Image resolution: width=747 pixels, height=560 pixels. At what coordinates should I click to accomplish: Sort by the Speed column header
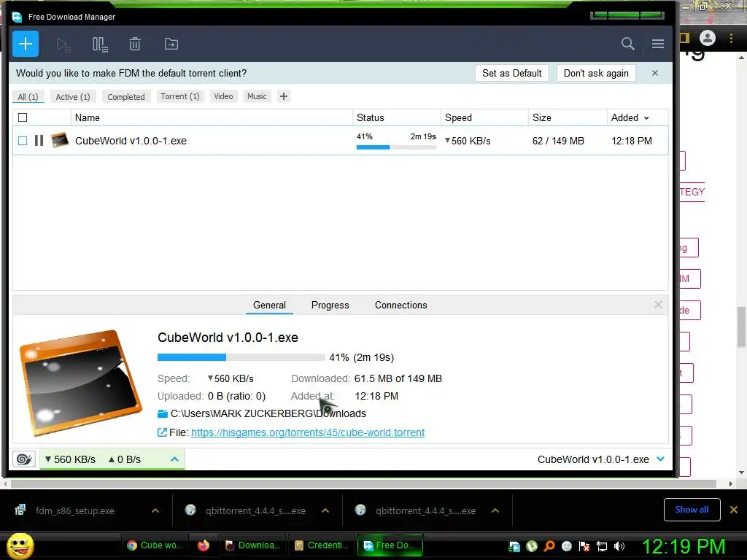point(484,117)
